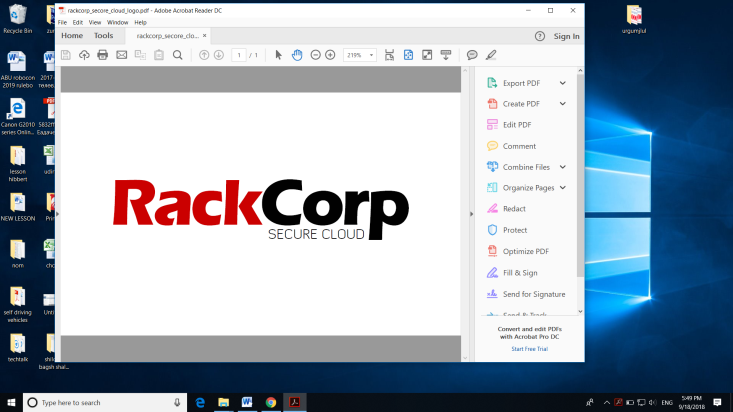Click the upload to cloud icon

tap(84, 55)
